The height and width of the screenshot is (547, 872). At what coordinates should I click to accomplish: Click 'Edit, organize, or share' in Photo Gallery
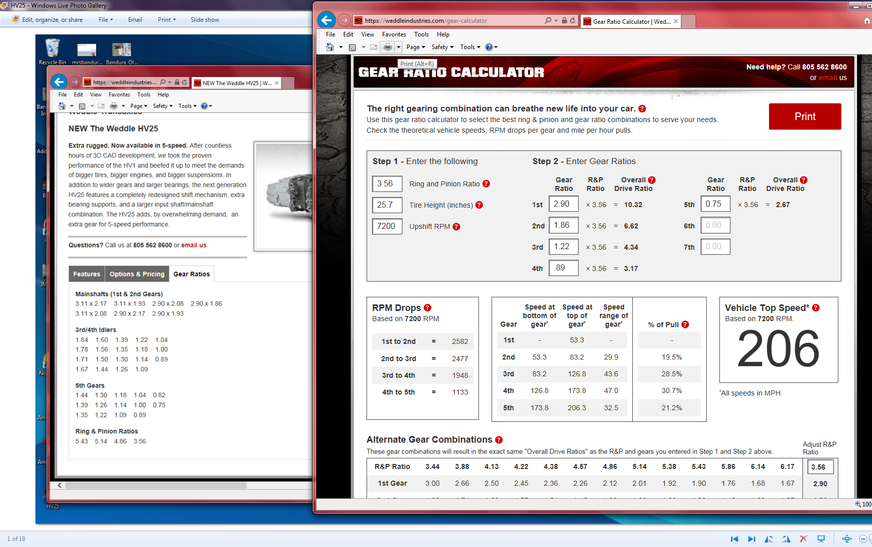pyautogui.click(x=47, y=19)
